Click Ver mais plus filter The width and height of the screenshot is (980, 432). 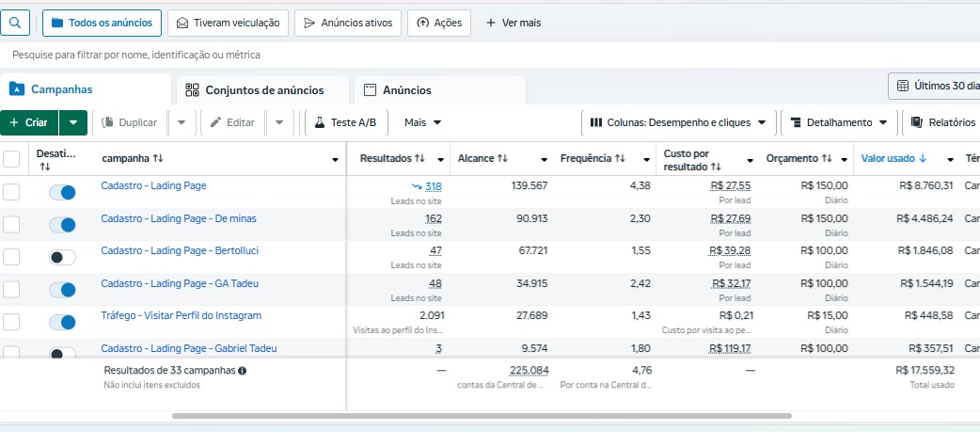tap(513, 23)
